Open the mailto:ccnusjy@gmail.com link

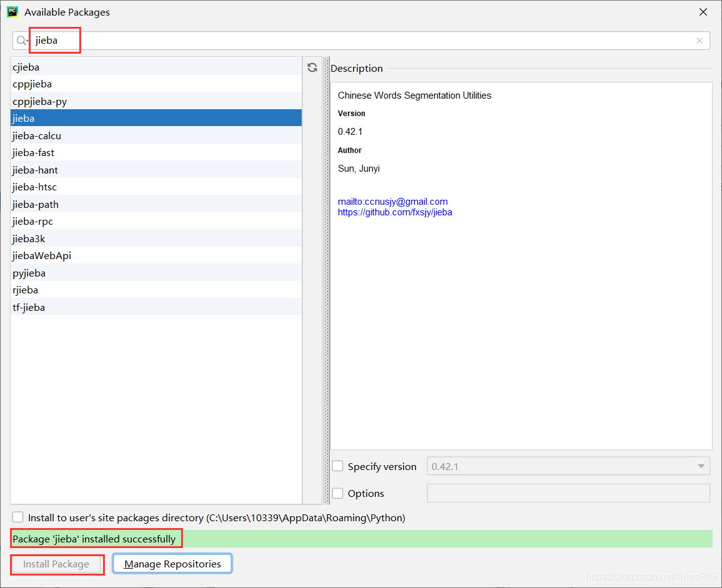click(x=393, y=202)
